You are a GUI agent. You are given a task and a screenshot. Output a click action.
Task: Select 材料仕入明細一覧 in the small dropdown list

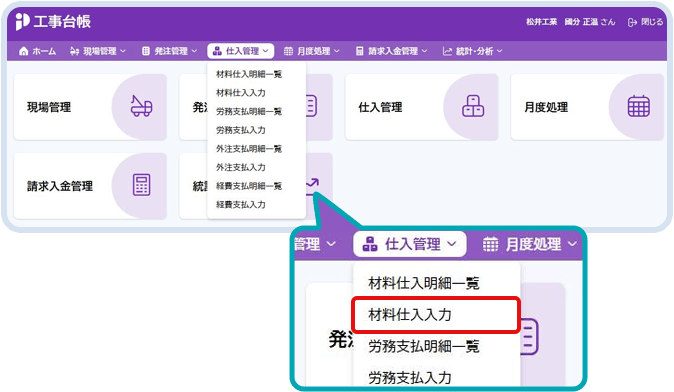[249, 74]
